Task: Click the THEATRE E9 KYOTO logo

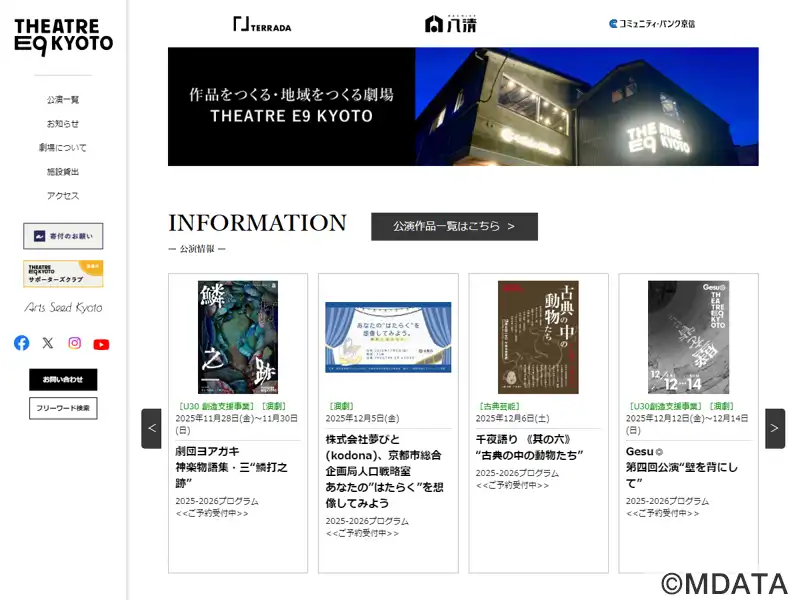Action: tap(63, 36)
